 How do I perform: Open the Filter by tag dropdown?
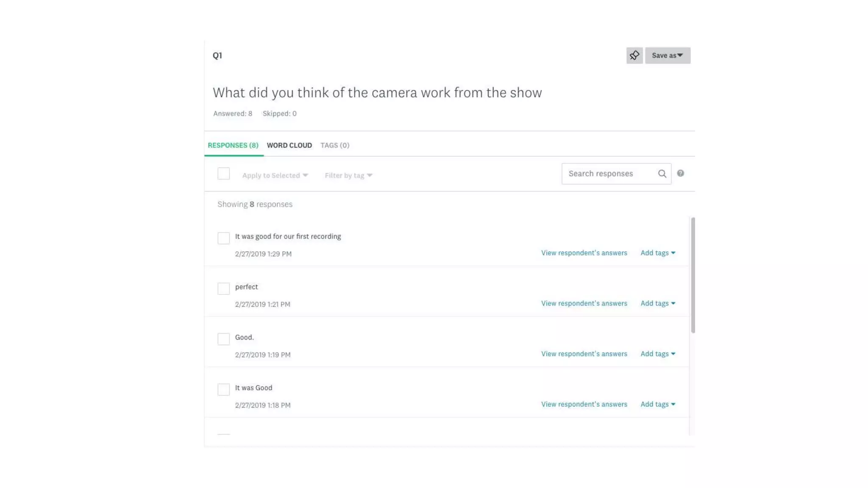348,175
